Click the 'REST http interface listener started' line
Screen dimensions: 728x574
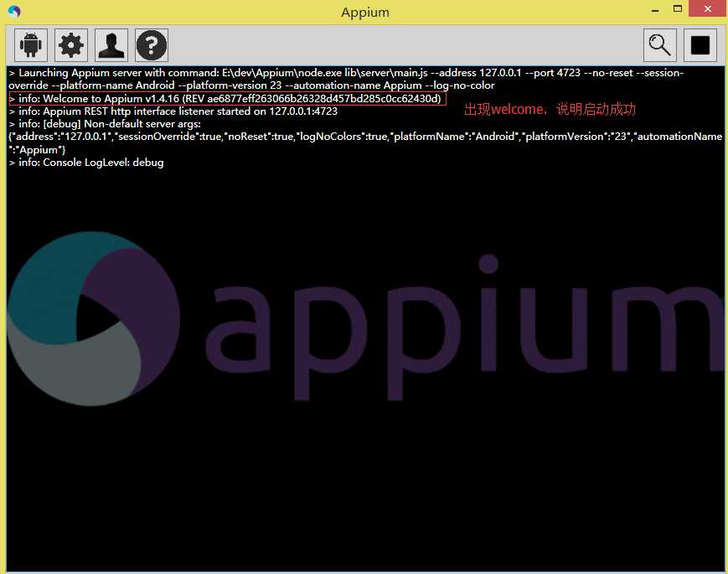(173, 111)
